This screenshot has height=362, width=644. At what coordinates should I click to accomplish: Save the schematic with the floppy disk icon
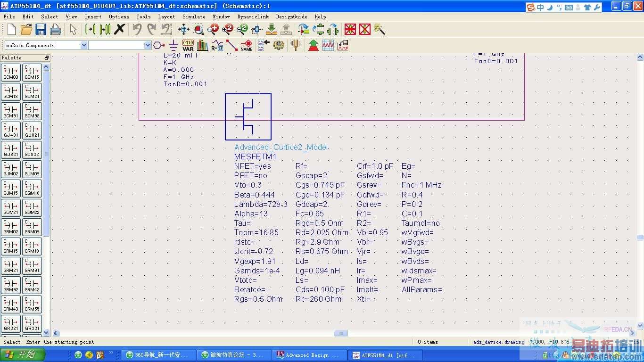point(41,29)
